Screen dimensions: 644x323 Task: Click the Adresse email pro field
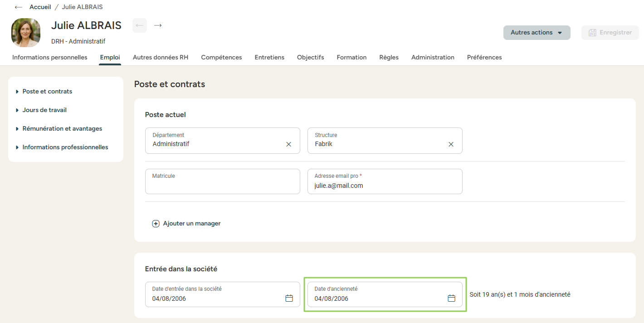pos(385,185)
